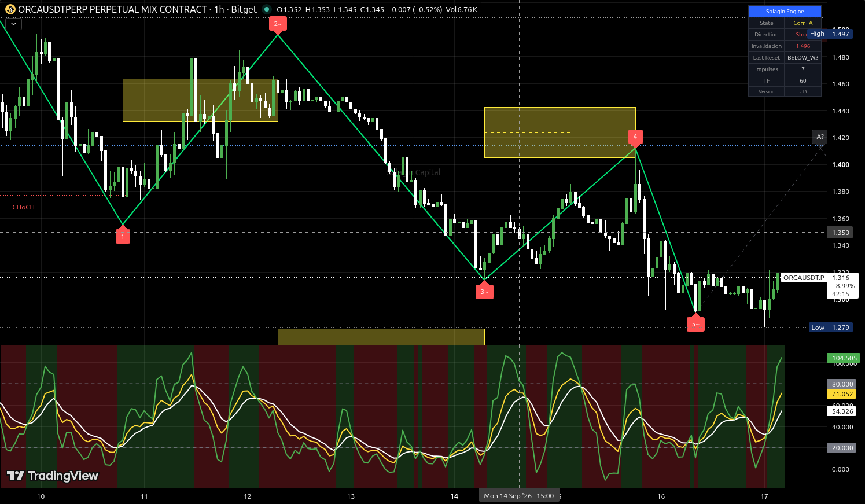This screenshot has height=504, width=865.
Task: Click the BELOW_W2 last reset value
Action: click(x=803, y=58)
